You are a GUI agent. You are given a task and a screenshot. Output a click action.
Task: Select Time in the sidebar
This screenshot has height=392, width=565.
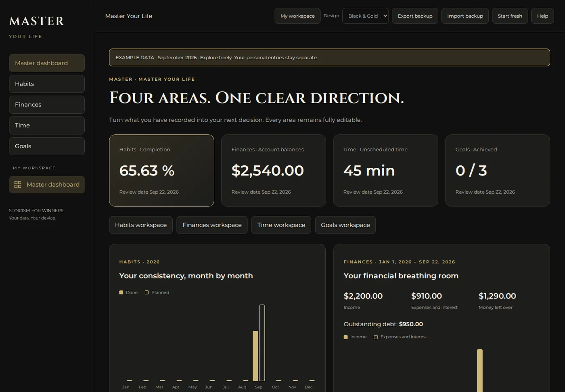(47, 125)
